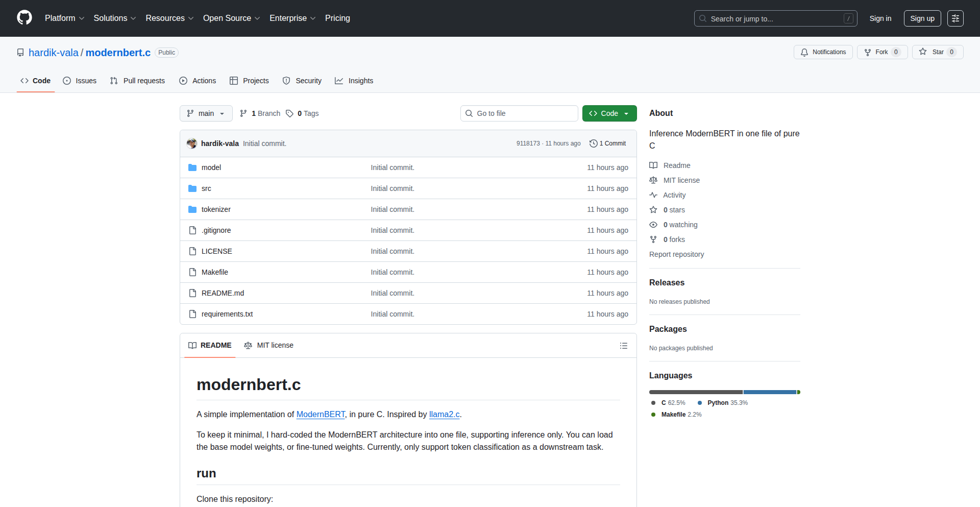Expand the Platform menu

64,18
